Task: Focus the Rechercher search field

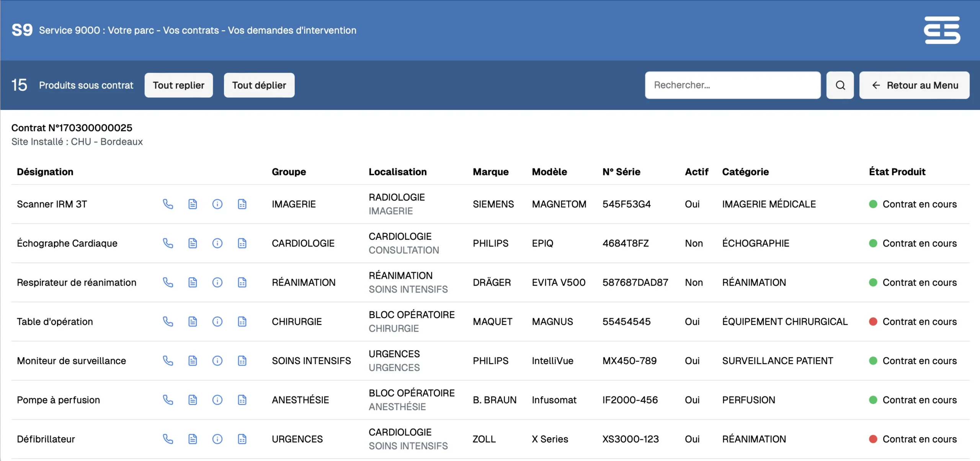Action: pos(733,85)
